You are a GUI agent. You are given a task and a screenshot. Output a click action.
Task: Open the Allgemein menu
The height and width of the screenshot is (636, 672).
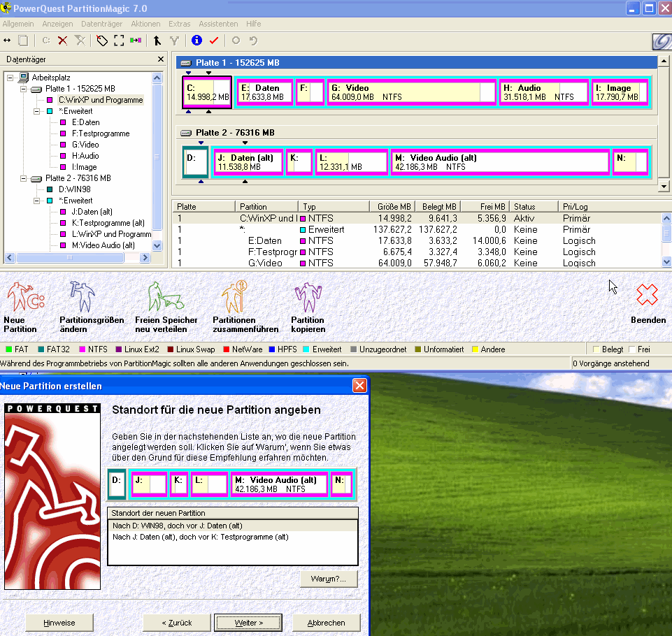(18, 24)
